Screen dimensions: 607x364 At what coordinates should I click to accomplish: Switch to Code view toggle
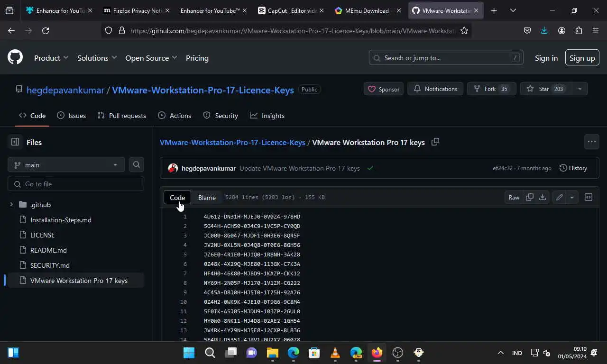click(x=177, y=198)
